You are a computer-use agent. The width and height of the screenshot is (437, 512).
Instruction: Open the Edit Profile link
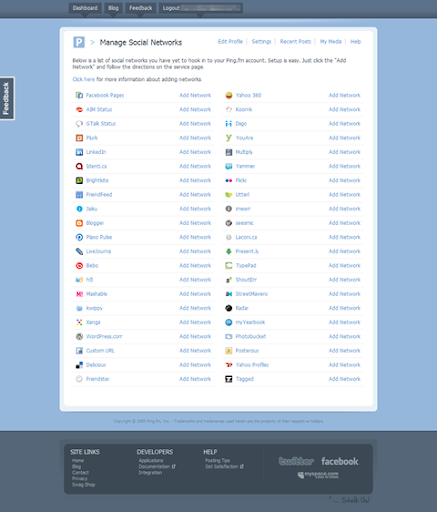(230, 42)
